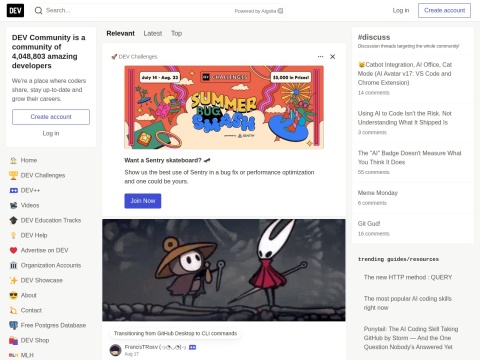480x360 pixels.
Task: Open DEV Showcase sidebar link
Action: tap(51, 280)
